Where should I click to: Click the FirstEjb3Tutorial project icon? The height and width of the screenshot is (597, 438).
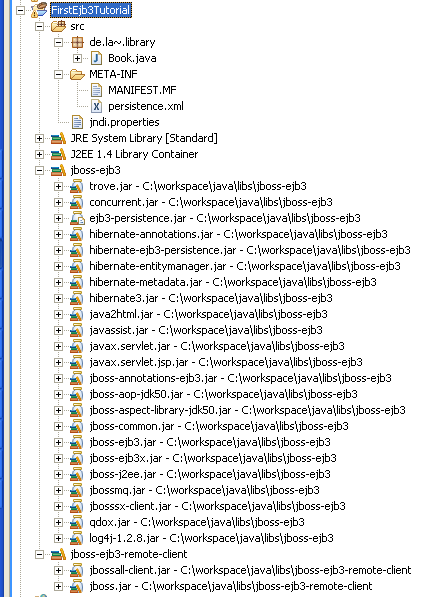point(39,10)
